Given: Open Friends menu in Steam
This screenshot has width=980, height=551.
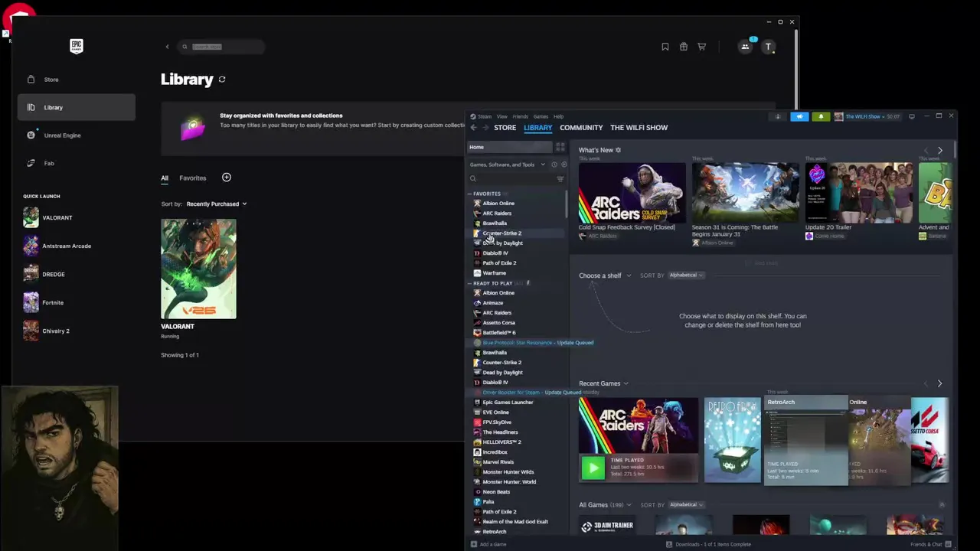Looking at the screenshot, I should [521, 116].
